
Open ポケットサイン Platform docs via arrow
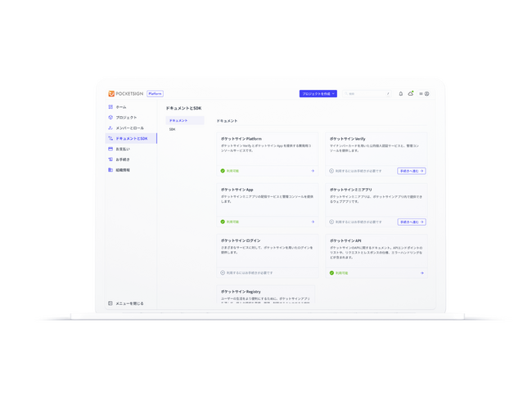pyautogui.click(x=313, y=171)
